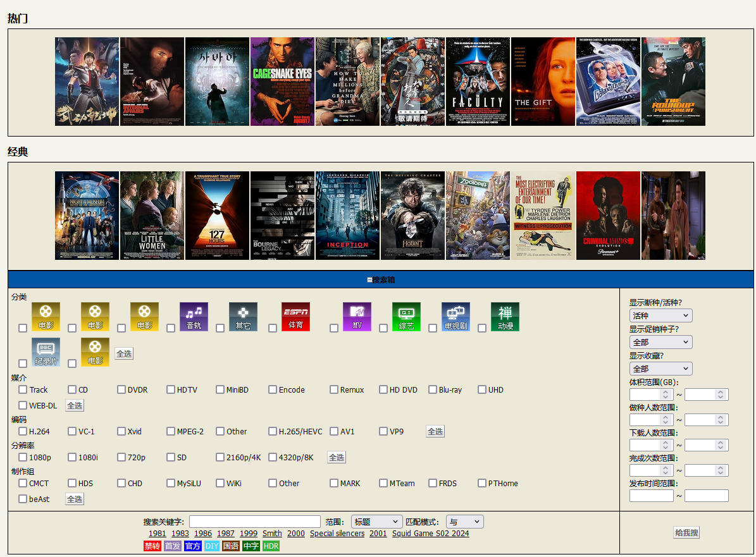The width and height of the screenshot is (756, 557).
Task: Open the Snake Eyes movie poster
Action: (x=282, y=82)
